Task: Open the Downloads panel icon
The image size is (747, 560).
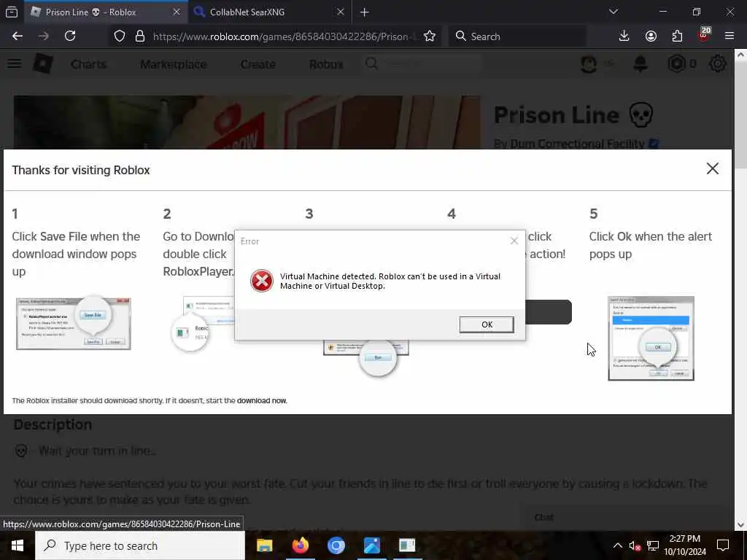Action: 624,36
